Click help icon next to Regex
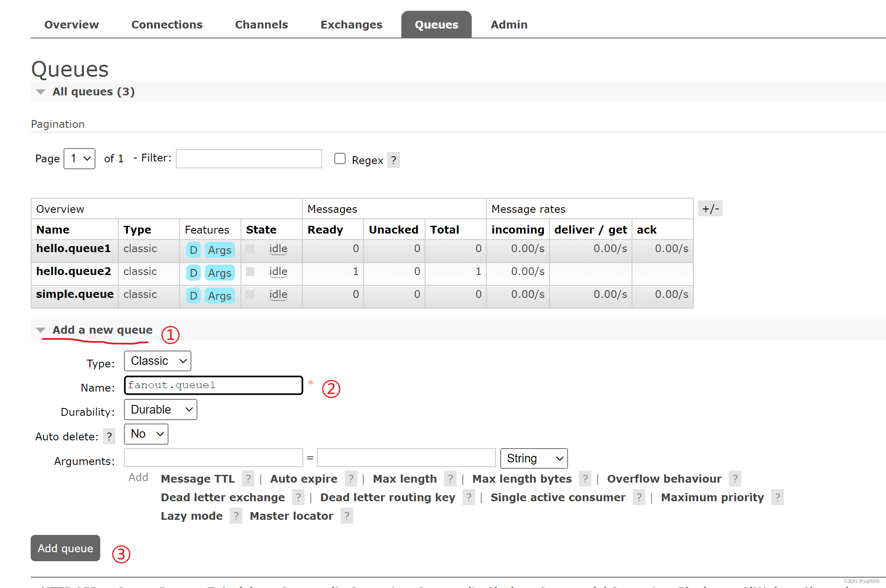The height and width of the screenshot is (588, 886). tap(393, 160)
